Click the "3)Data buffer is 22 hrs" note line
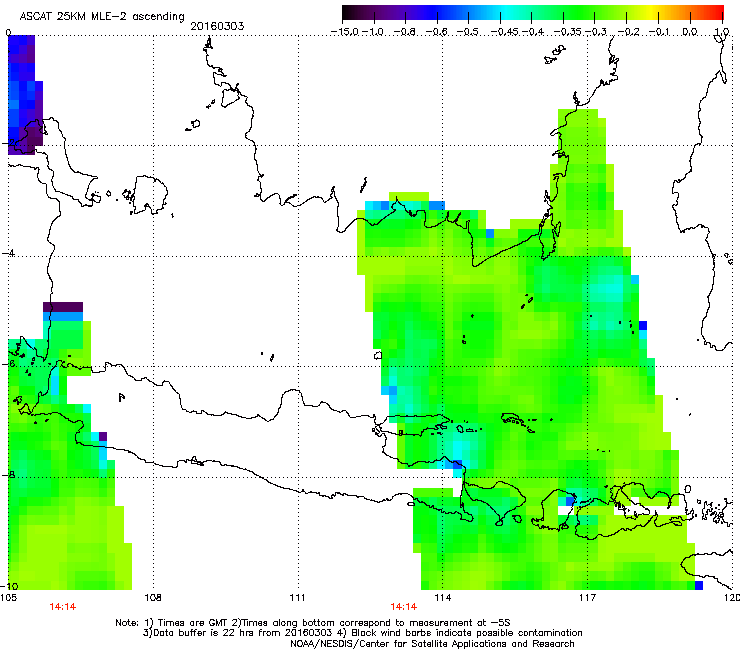The height and width of the screenshot is (650, 740). click(362, 633)
